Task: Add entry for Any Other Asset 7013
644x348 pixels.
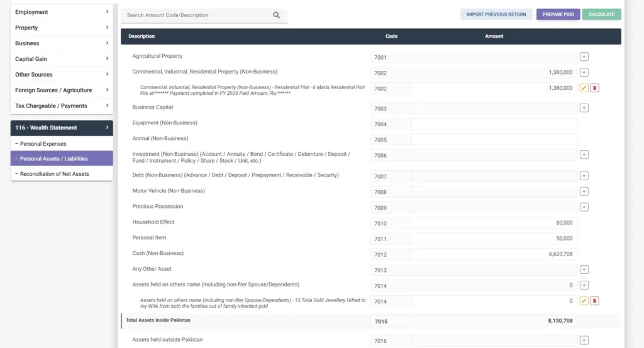Action: [584, 269]
